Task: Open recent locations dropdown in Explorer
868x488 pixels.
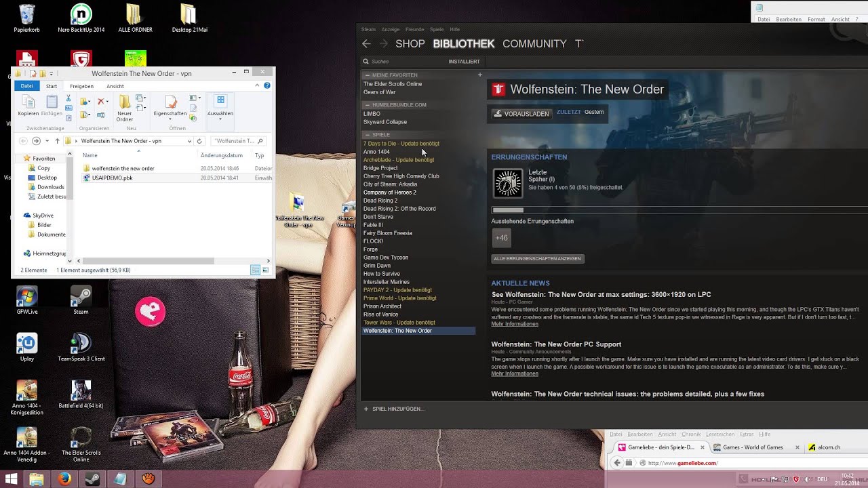Action: (x=47, y=141)
